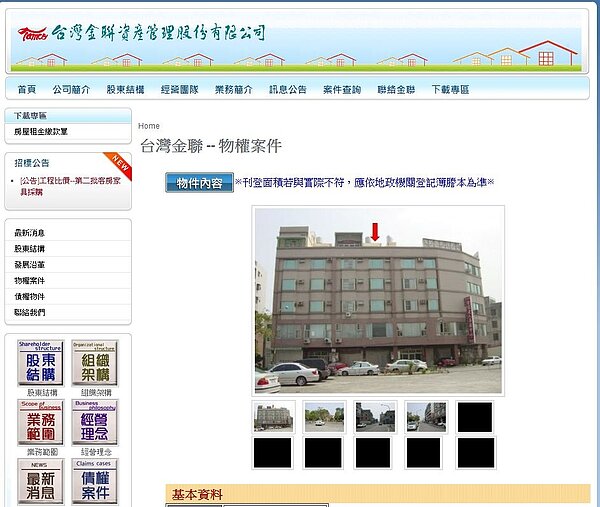Select 債權物件 in the sidebar list
Screen dimensions: 600x507
click(x=29, y=297)
